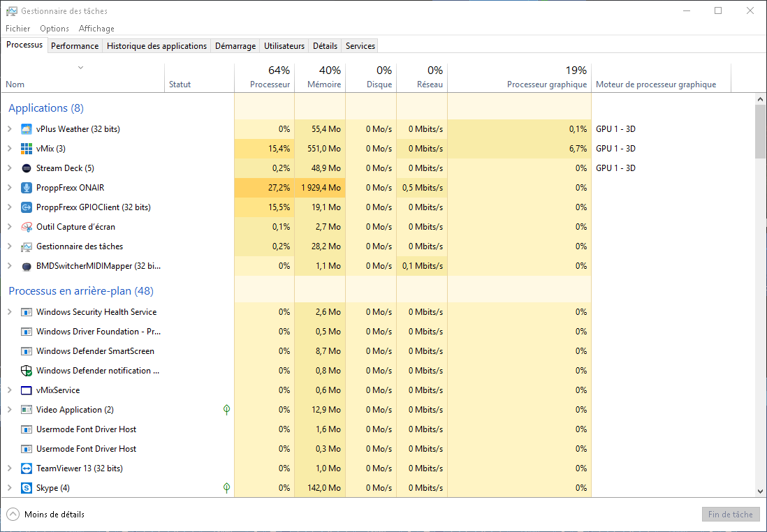Click the Windows Defender notification shield icon
Viewport: 767px width, 532px height.
[27, 371]
